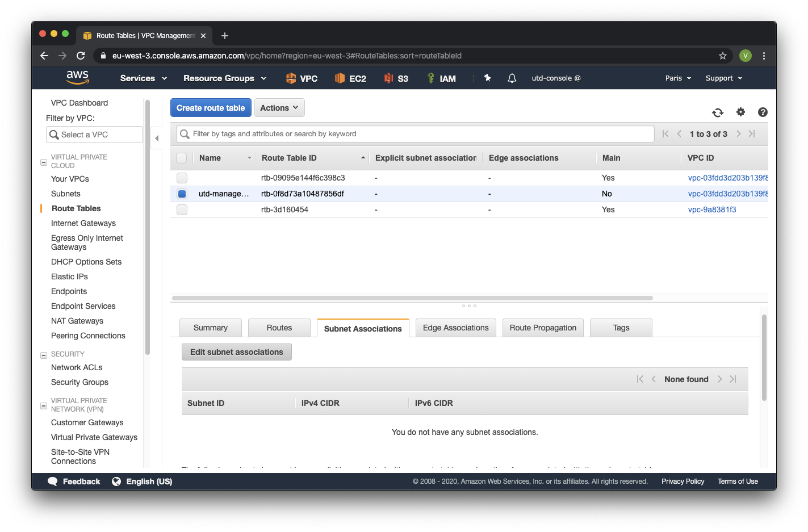
Task: Open the Actions dropdown button
Action: click(x=279, y=108)
